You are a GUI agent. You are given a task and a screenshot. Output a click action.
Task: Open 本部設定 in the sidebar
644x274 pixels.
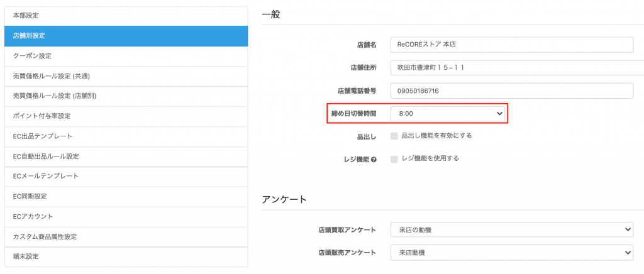126,16
